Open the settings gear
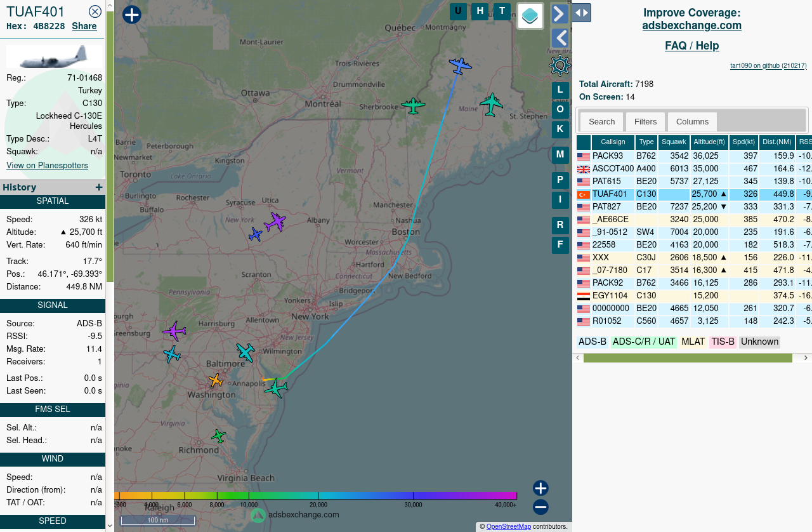812x532 pixels. coord(560,65)
